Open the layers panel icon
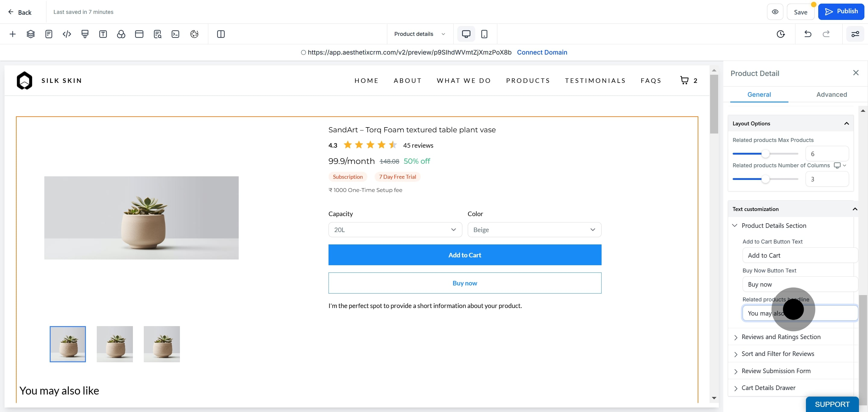The height and width of the screenshot is (412, 868). (31, 34)
